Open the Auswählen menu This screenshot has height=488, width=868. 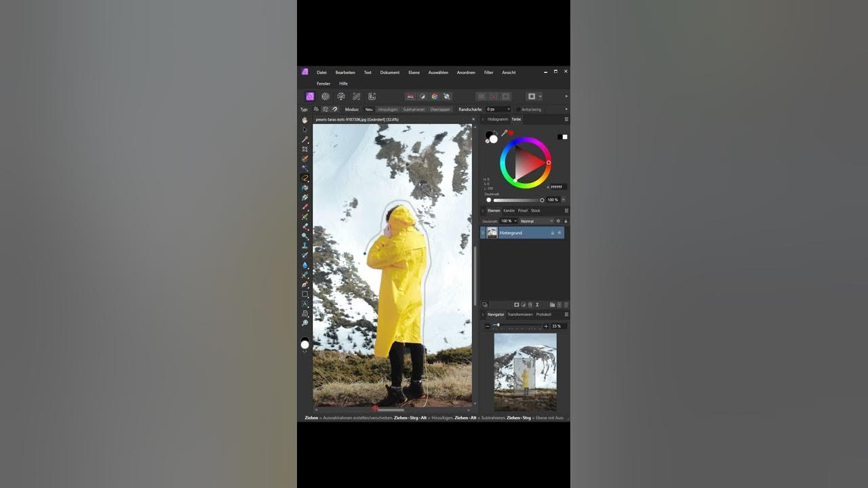[x=438, y=73]
